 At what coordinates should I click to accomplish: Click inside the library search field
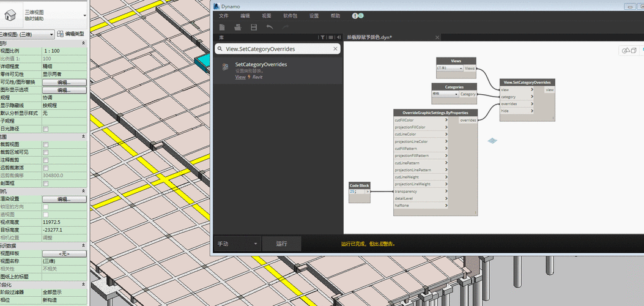click(x=275, y=48)
